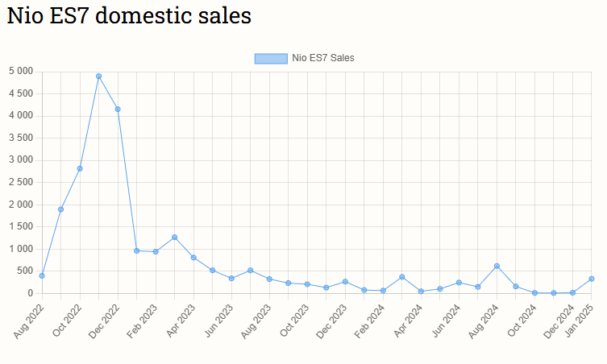Click the Dec 2022 data point marker

tap(118, 109)
